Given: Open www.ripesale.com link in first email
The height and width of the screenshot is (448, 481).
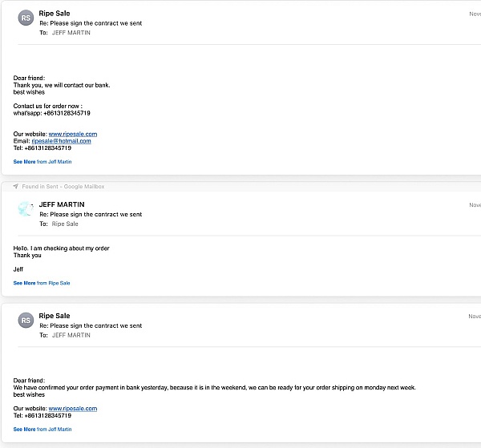Looking at the screenshot, I should (x=73, y=134).
